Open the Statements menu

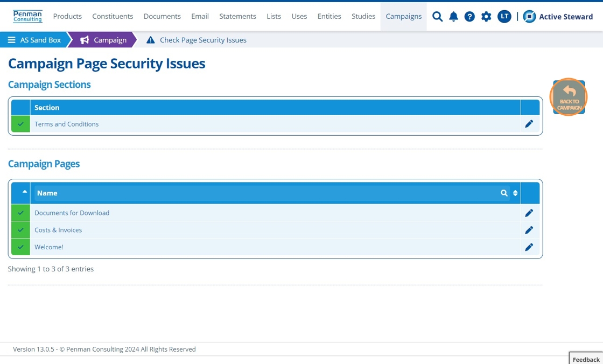[x=237, y=17]
